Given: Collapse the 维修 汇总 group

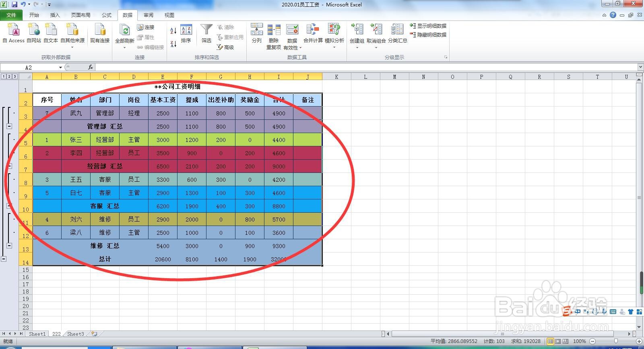Looking at the screenshot, I should (9, 246).
